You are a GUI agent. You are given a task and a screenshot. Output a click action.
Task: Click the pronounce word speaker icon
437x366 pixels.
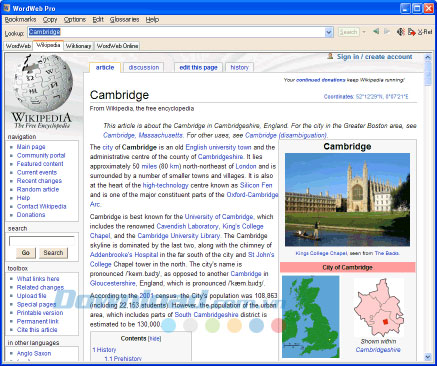pos(401,32)
